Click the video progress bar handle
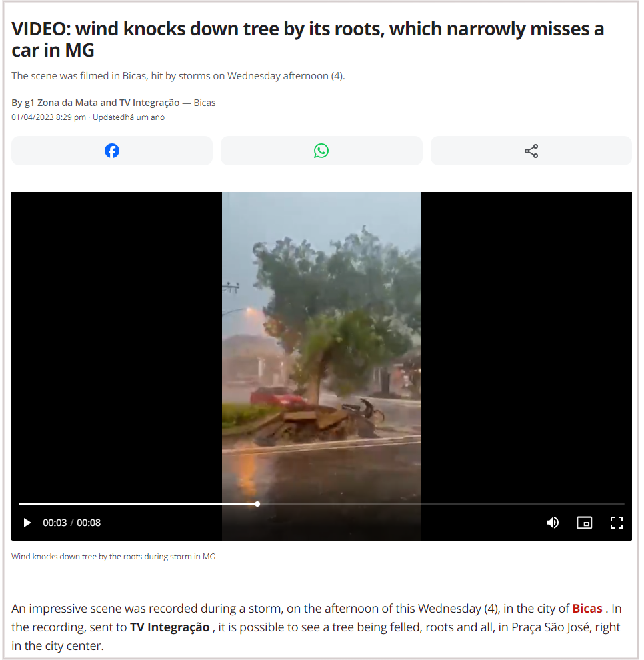644x660 pixels. tap(257, 504)
